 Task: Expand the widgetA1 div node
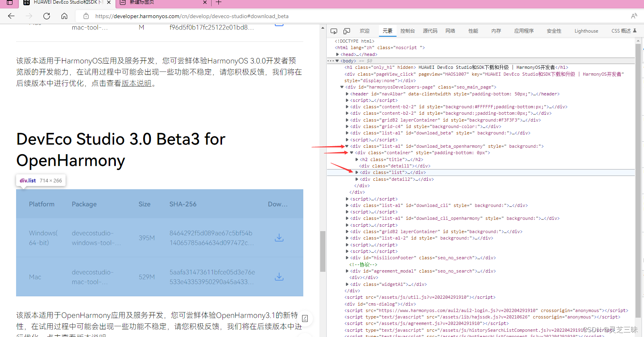pos(347,284)
